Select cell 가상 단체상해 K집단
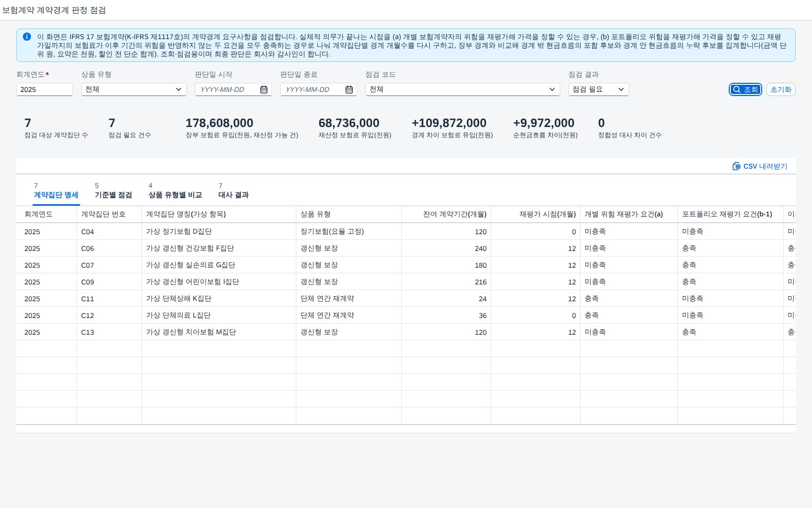 (219, 299)
